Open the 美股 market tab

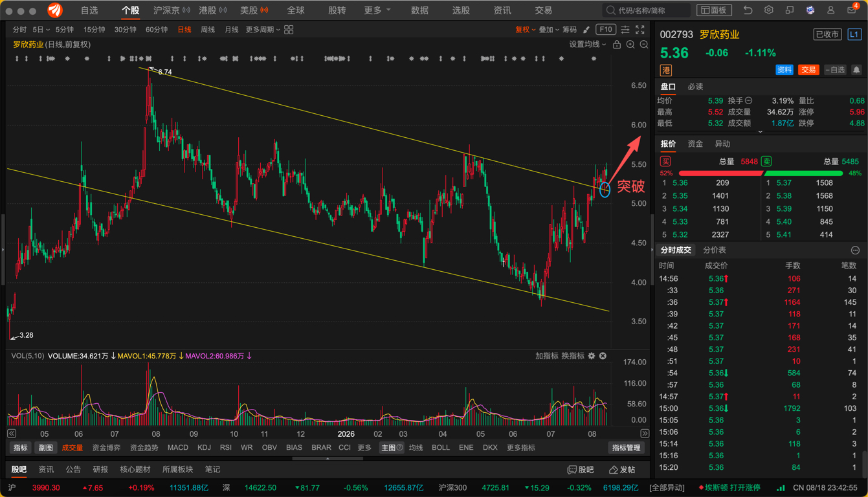click(x=254, y=10)
